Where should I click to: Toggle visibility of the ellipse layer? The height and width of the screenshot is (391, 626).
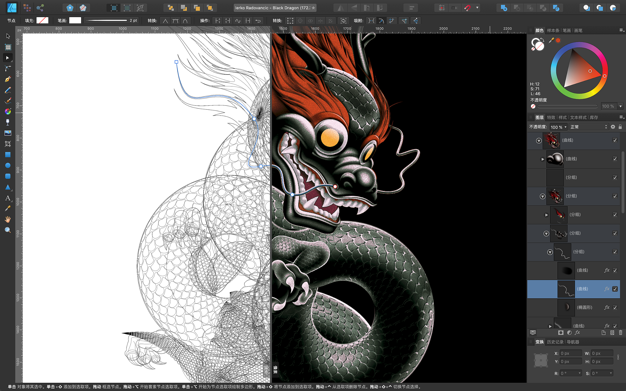(x=615, y=307)
